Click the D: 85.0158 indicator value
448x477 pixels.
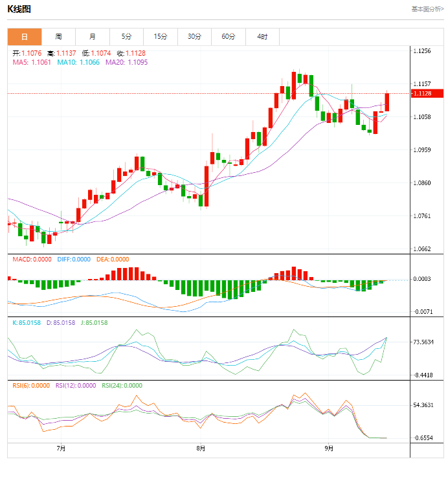[x=61, y=323]
